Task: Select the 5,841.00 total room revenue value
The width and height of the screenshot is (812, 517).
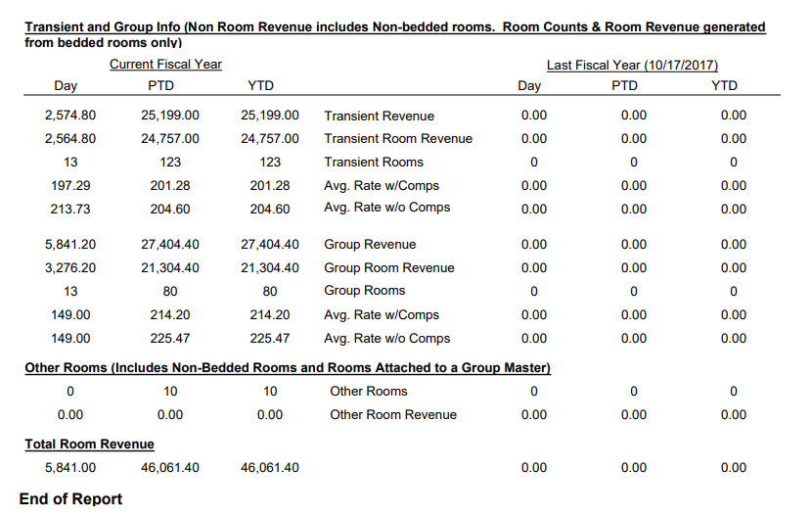Action: 70,468
